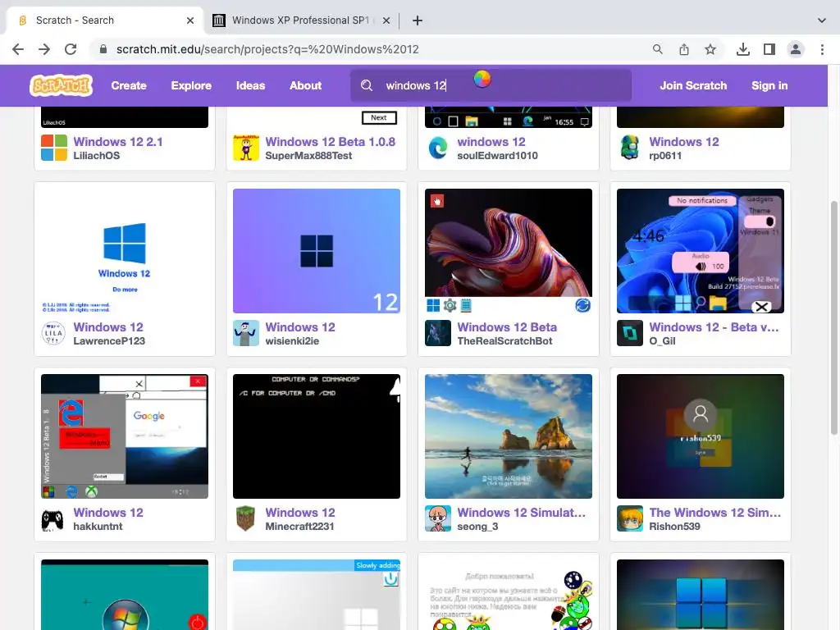Close the Scratch - Search tab
The height and width of the screenshot is (630, 840).
coord(190,21)
